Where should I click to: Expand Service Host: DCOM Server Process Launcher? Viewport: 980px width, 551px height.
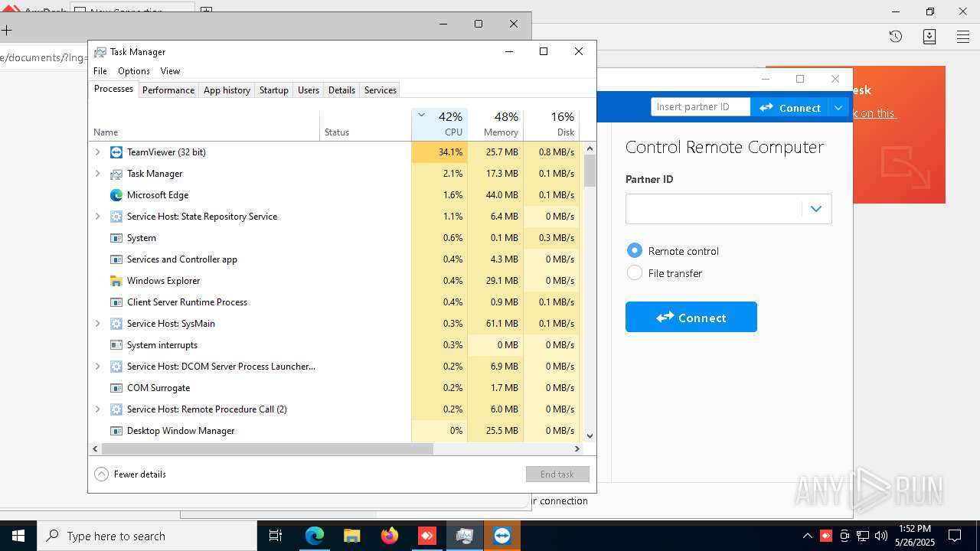[97, 367]
